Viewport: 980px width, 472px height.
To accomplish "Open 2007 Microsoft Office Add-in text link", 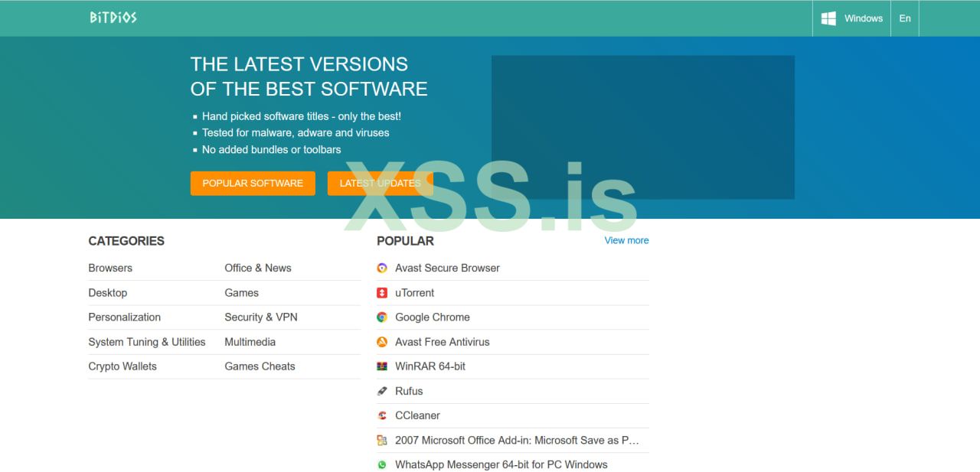I will point(517,440).
